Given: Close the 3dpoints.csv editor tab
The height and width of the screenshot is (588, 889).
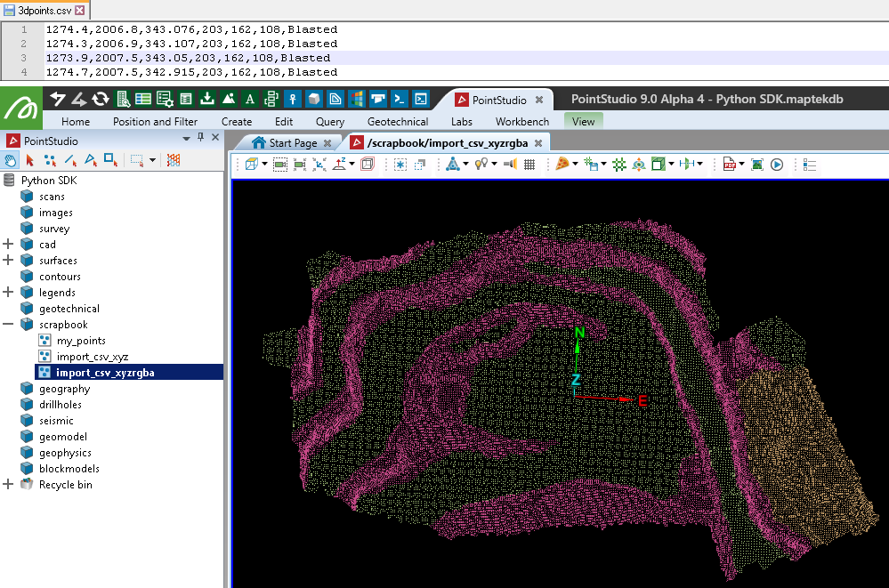Looking at the screenshot, I should pos(80,10).
